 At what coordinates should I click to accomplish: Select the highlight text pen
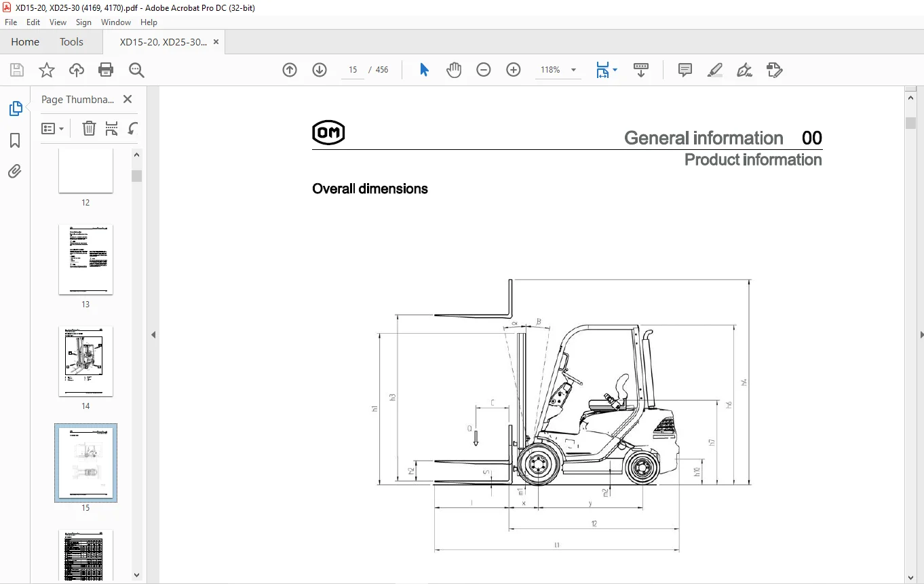(714, 70)
